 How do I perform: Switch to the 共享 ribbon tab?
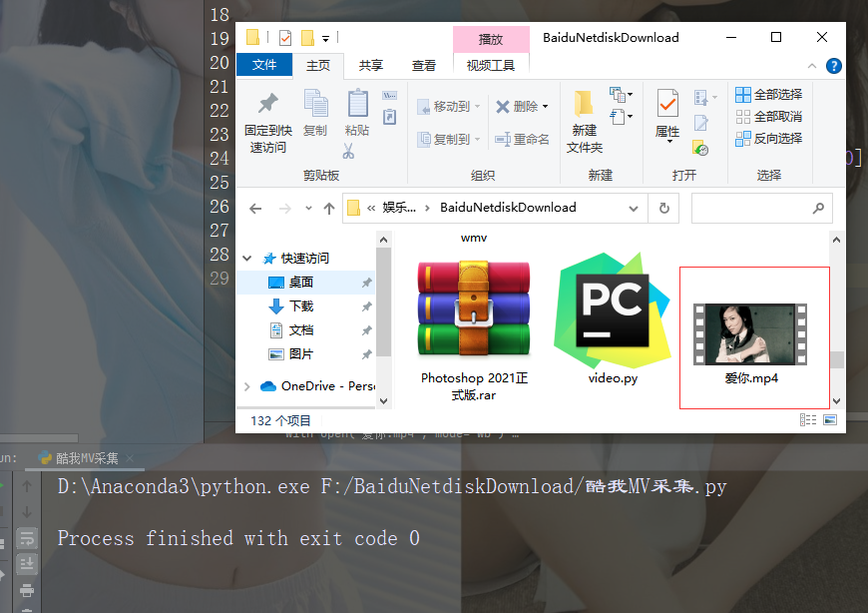pyautogui.click(x=371, y=65)
